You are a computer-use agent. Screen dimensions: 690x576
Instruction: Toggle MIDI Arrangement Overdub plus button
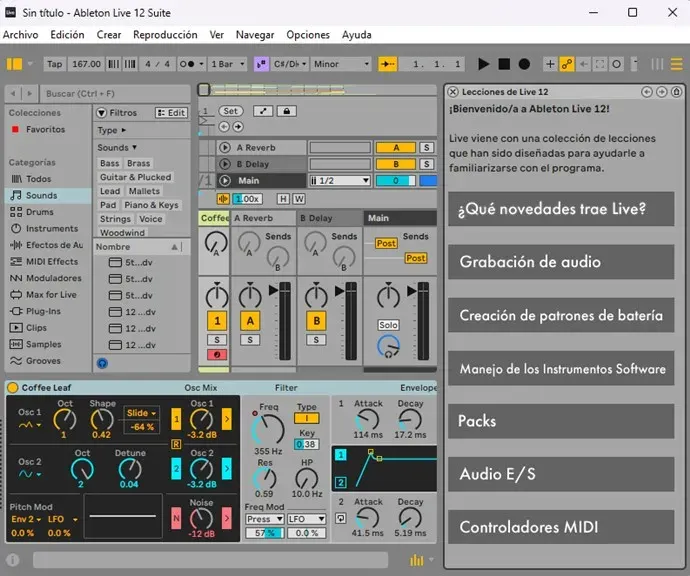[550, 64]
